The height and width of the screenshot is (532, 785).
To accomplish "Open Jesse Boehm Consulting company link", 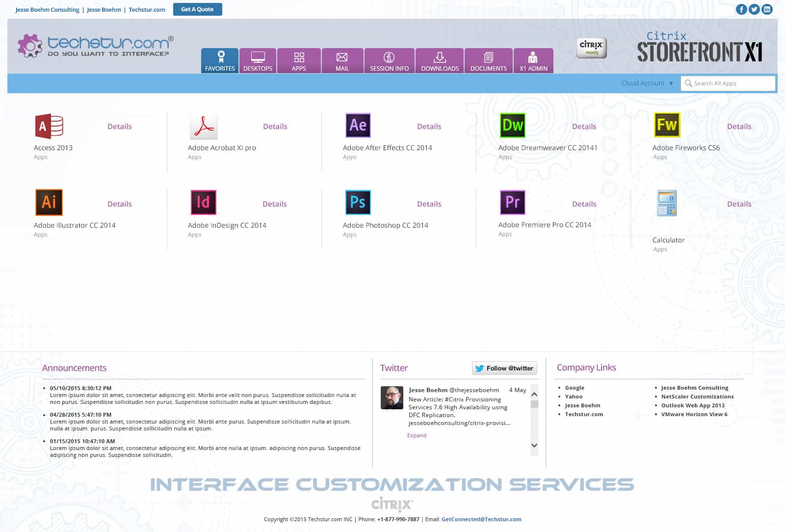I will pos(695,388).
